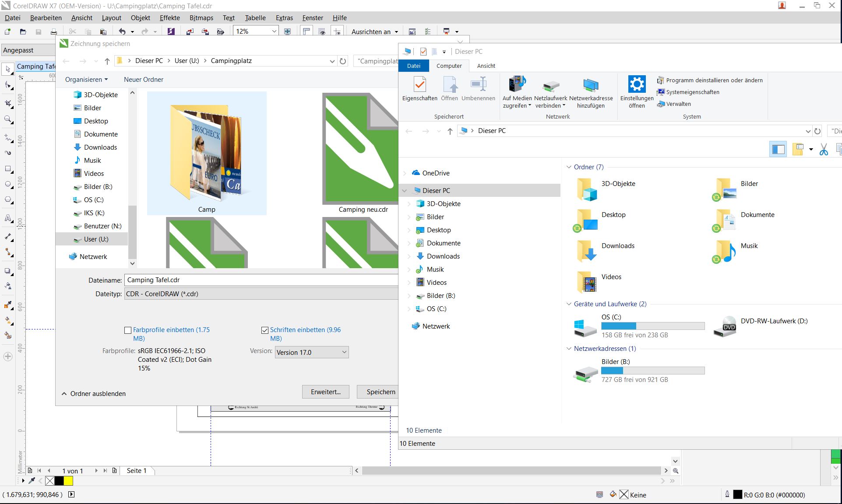The image size is (842, 504).
Task: Collapse the Netzwerkadressen (1) group
Action: tap(569, 349)
